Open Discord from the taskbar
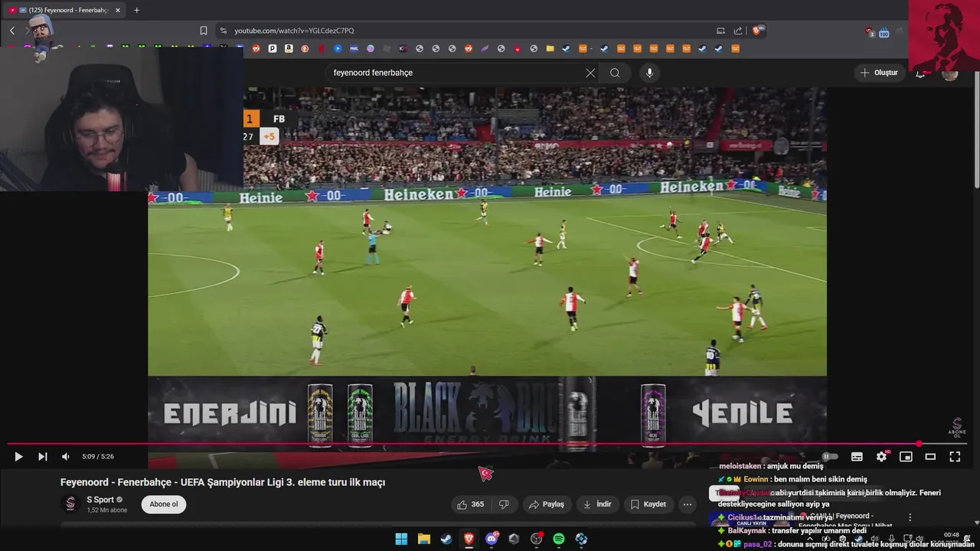The height and width of the screenshot is (551, 980). pos(492,539)
